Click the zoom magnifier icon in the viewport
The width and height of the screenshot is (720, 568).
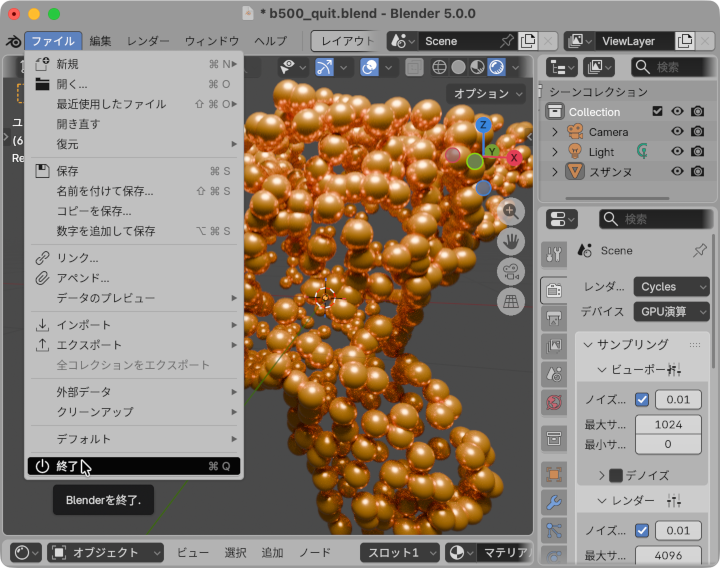point(512,211)
